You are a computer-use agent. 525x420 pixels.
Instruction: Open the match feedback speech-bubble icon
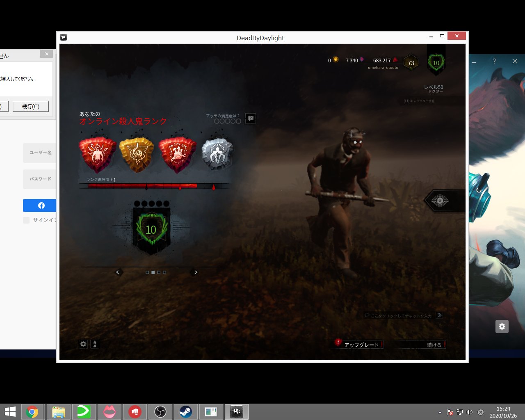251,119
